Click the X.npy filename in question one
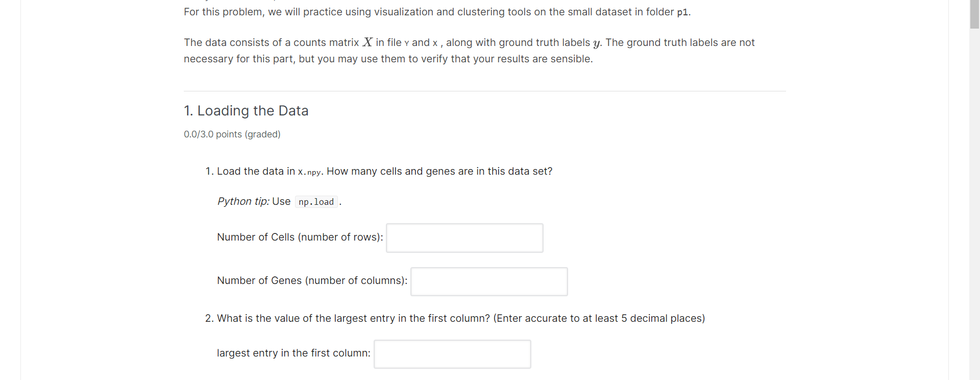Screen dimensions: 980x380 [x=309, y=172]
